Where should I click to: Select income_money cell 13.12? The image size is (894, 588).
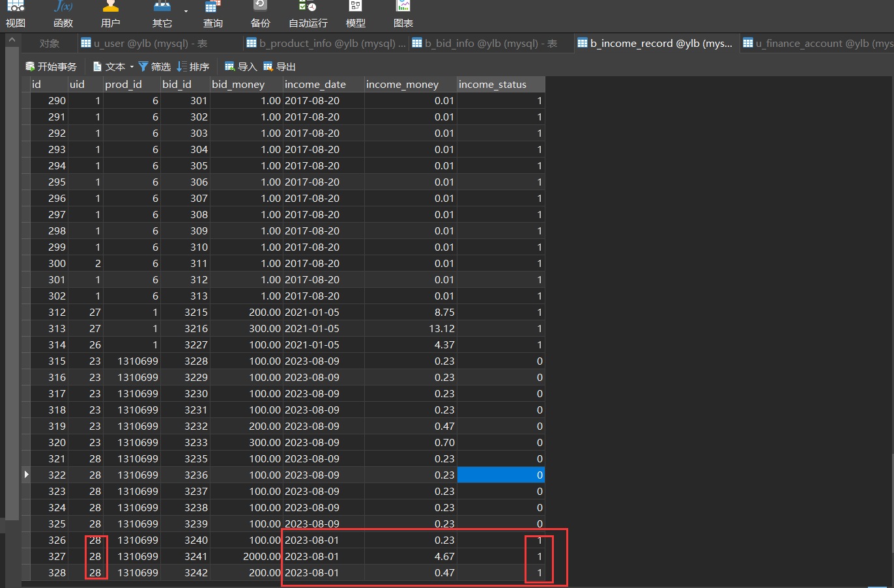coord(410,328)
